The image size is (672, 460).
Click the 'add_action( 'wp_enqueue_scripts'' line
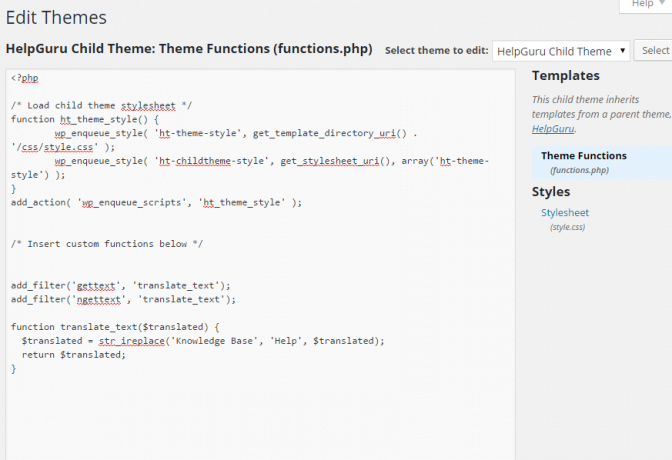pos(156,202)
